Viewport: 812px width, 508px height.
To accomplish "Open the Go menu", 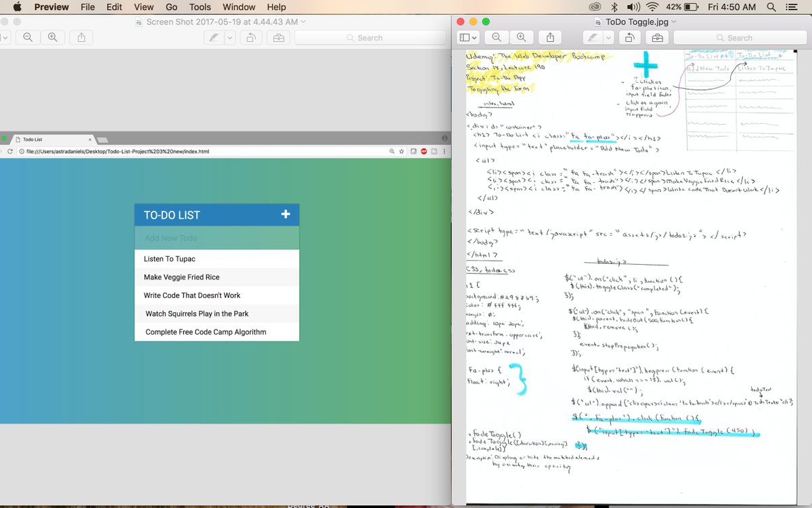I will [172, 7].
